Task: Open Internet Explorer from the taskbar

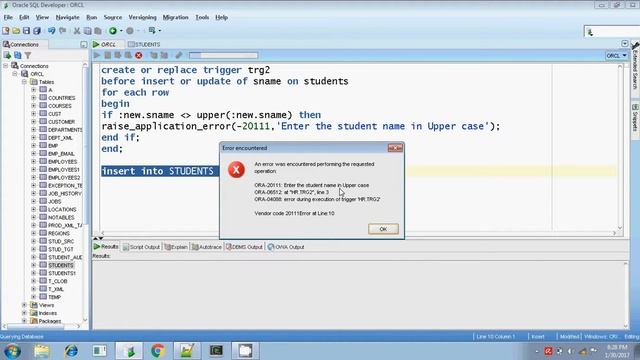Action: 71,351
